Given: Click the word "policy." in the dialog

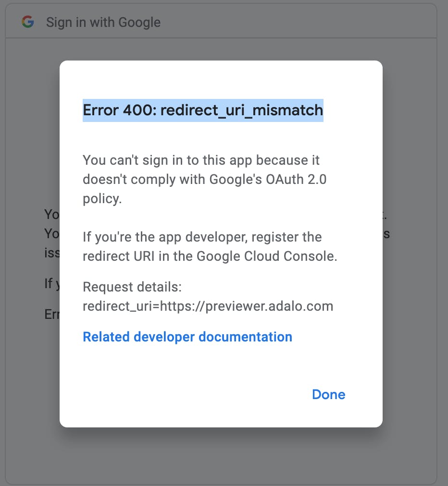Looking at the screenshot, I should [102, 198].
